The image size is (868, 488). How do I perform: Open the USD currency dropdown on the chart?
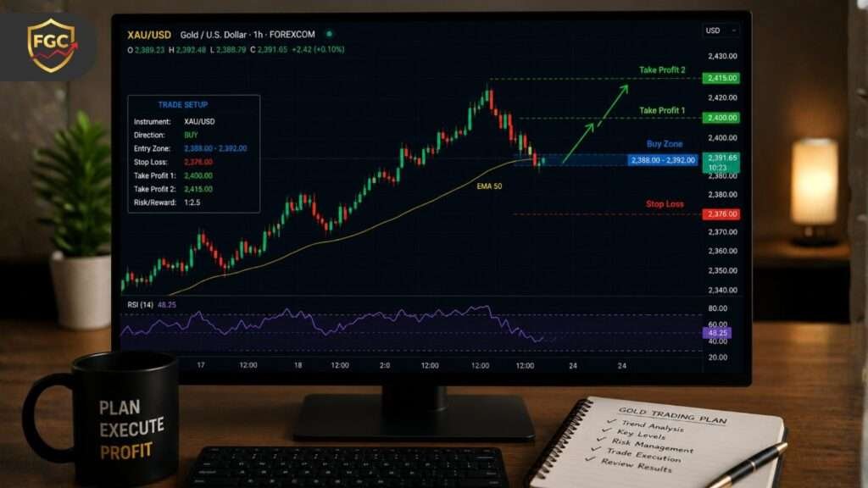pyautogui.click(x=721, y=30)
